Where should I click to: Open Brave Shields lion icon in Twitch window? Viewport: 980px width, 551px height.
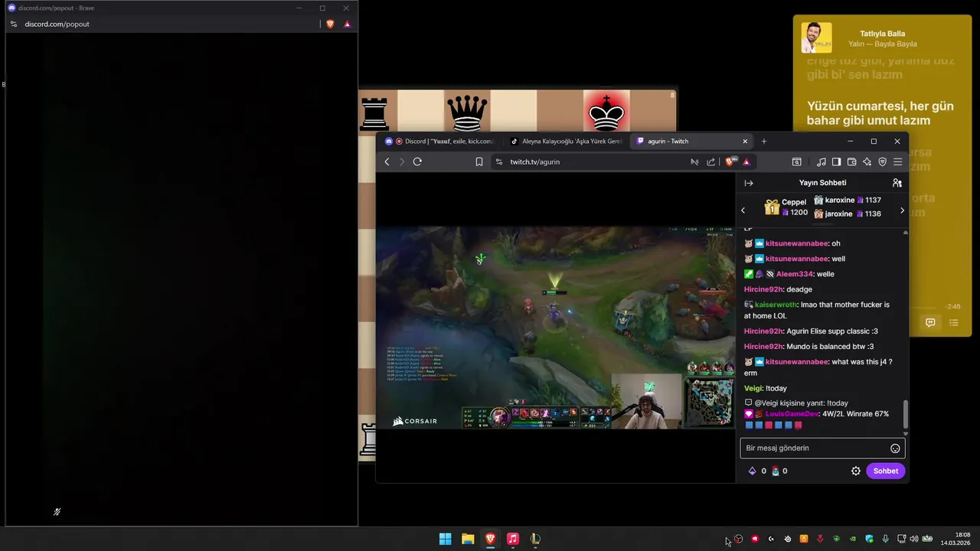(730, 161)
